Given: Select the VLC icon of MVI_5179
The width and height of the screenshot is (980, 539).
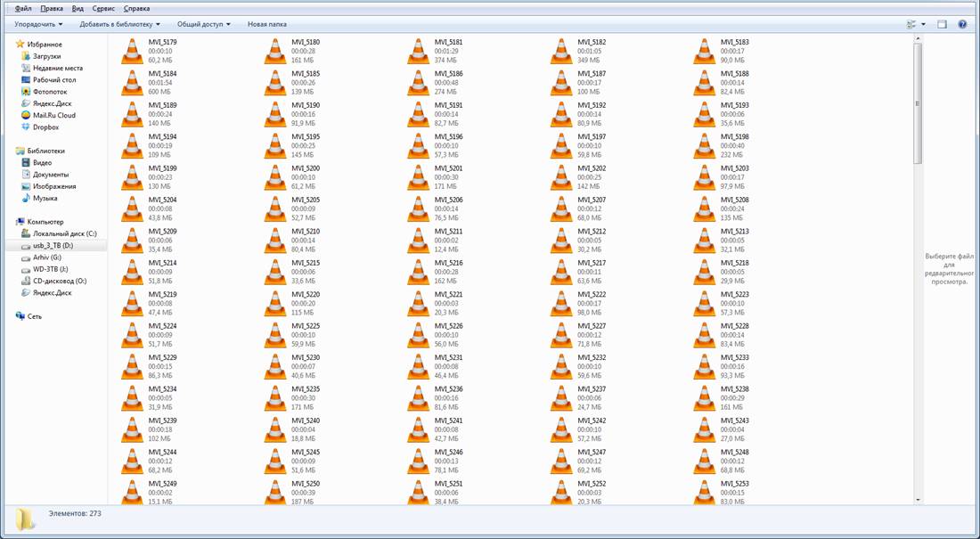Looking at the screenshot, I should 132,52.
